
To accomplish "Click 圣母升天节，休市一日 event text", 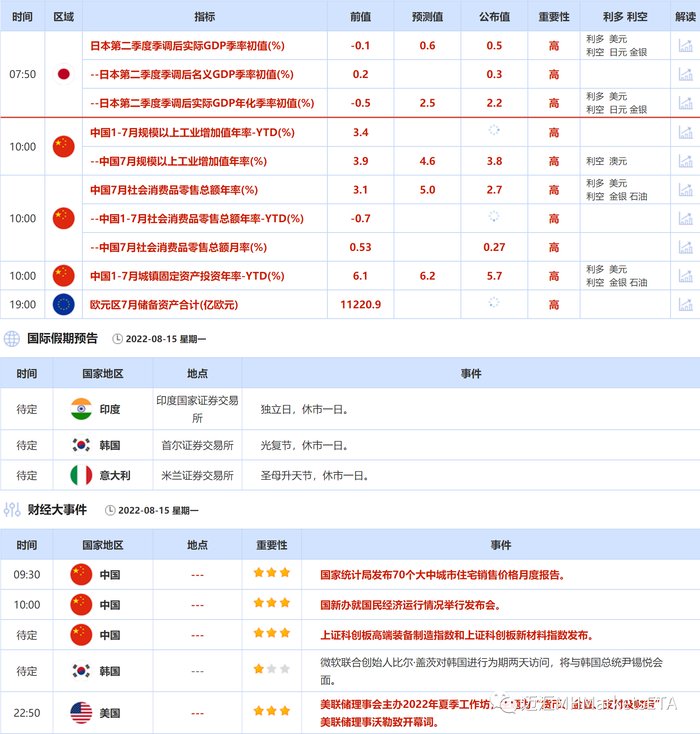I will (316, 475).
